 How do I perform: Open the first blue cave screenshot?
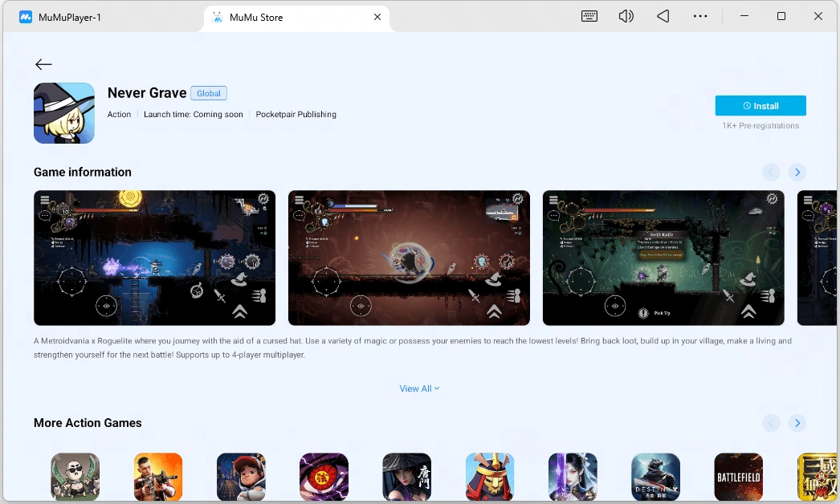[155, 258]
